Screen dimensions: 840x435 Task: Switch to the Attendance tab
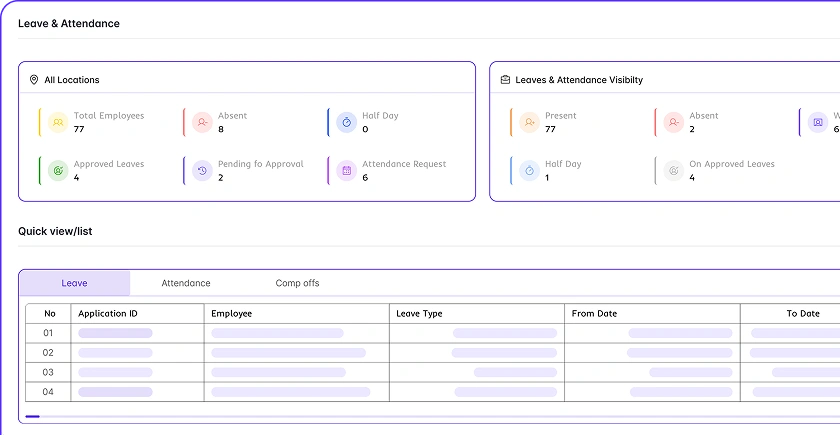(x=186, y=283)
